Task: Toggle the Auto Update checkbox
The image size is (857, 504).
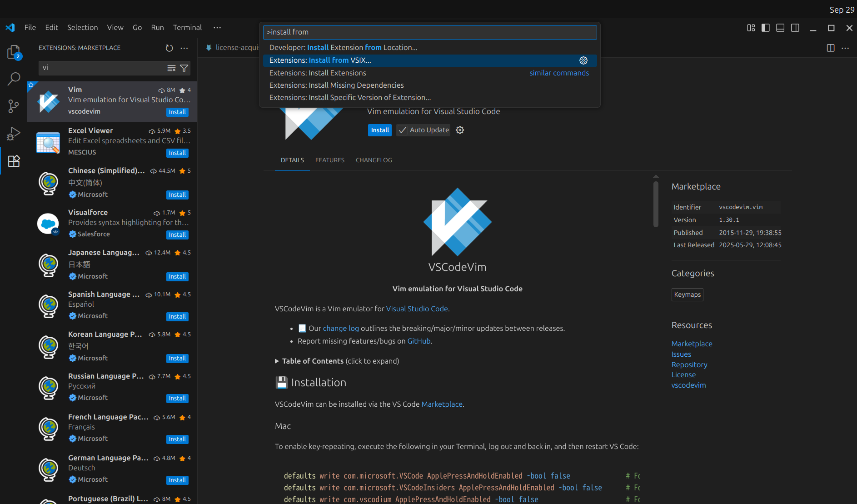Action: click(403, 130)
